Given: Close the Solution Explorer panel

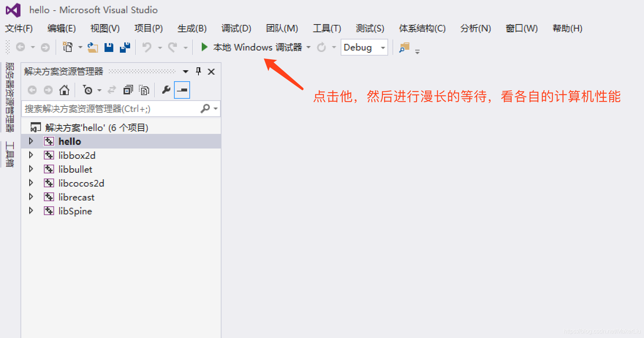Looking at the screenshot, I should click(211, 72).
